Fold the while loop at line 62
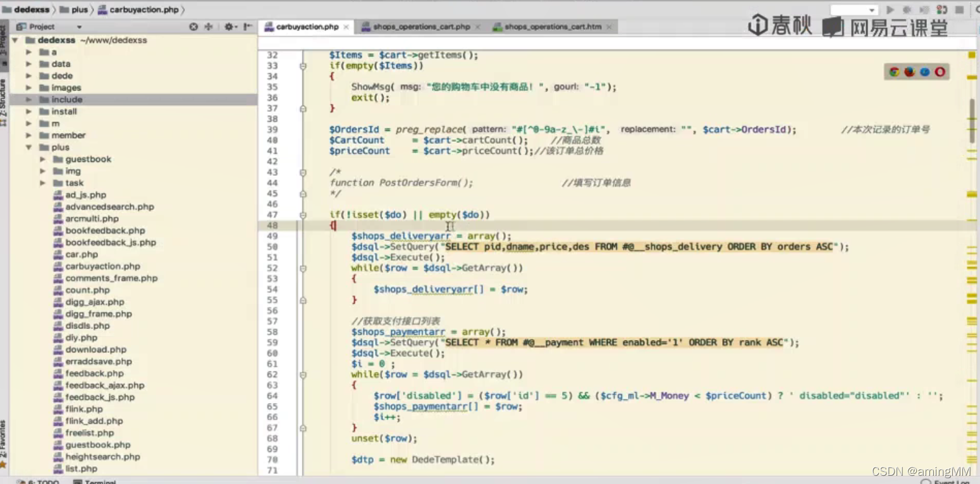Screen dimensions: 980x484 click(x=303, y=375)
